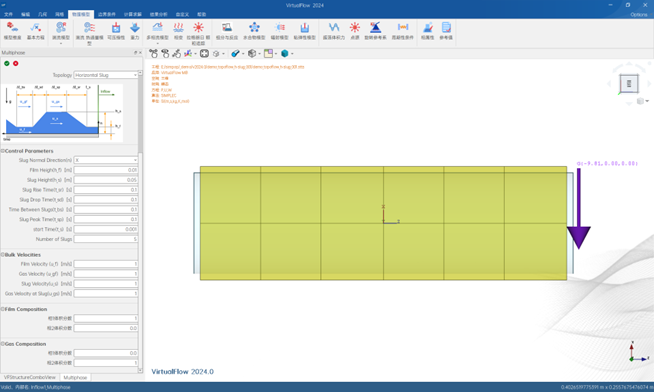The width and height of the screenshot is (654, 392).
Task: Apply changes with the green check button
Action: tap(7, 63)
